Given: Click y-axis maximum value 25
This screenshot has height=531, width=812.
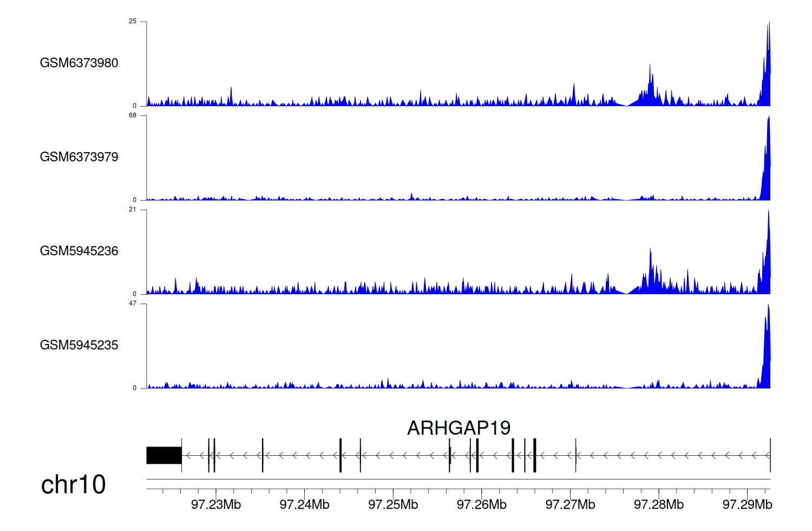Looking at the screenshot, I should coord(133,21).
